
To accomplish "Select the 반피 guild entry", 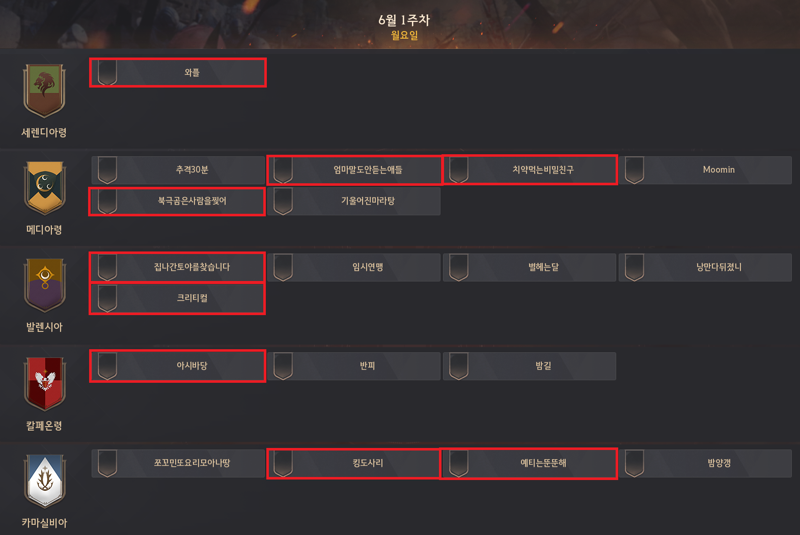I will coord(354,366).
